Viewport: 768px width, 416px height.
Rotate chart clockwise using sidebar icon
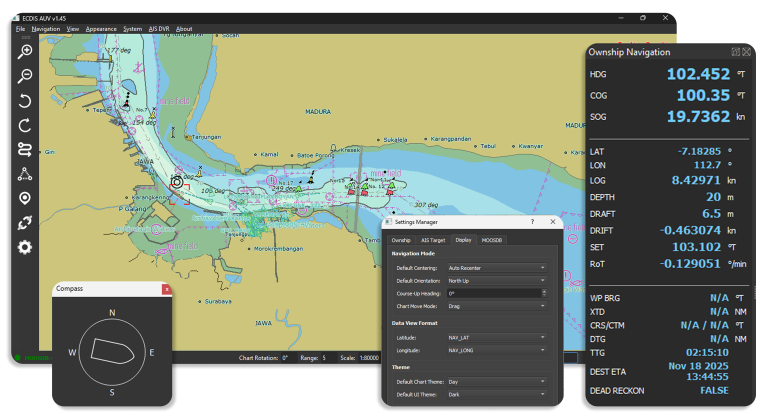(x=25, y=125)
